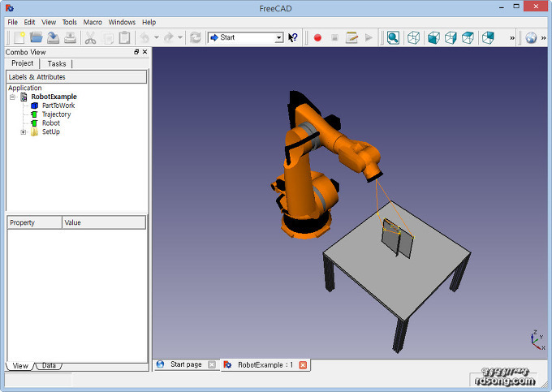Refresh the document with the recompute icon
This screenshot has height=392, width=552.
(x=196, y=37)
